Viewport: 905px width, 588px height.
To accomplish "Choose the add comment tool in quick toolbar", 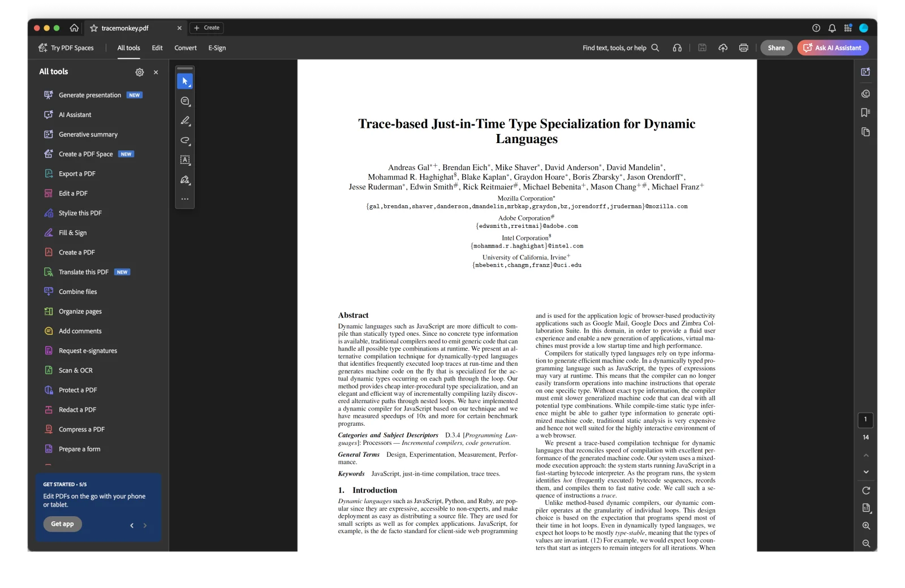I will pos(185,101).
